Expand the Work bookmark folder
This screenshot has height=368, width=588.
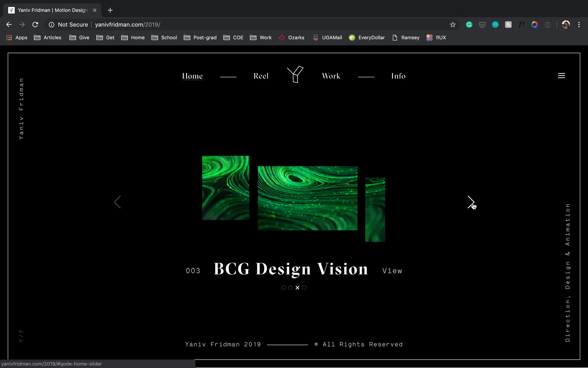[261, 38]
